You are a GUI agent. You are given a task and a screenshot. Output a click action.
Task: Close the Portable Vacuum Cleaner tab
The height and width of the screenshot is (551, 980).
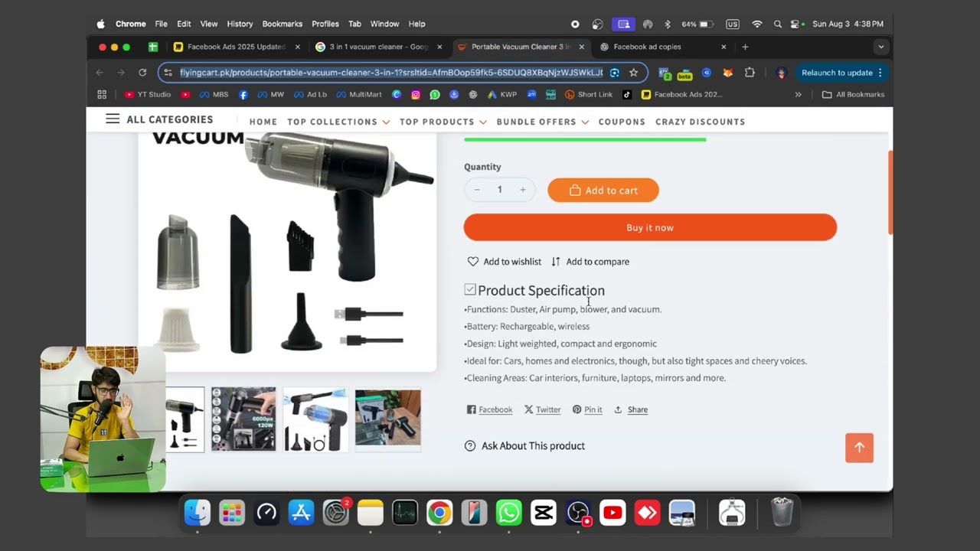coord(581,47)
